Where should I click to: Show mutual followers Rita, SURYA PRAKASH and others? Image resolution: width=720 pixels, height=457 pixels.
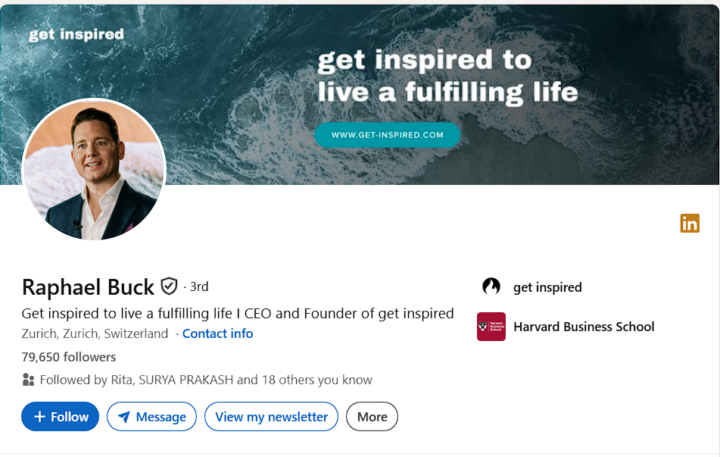click(x=206, y=380)
